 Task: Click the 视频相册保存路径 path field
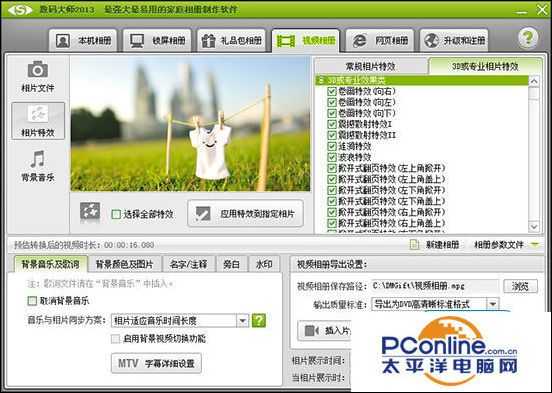point(435,286)
